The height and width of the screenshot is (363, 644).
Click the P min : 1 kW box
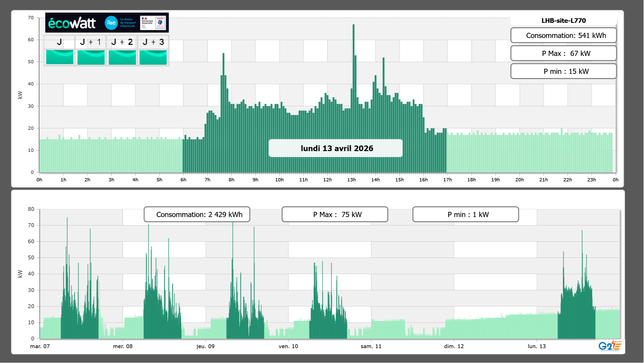465,214
